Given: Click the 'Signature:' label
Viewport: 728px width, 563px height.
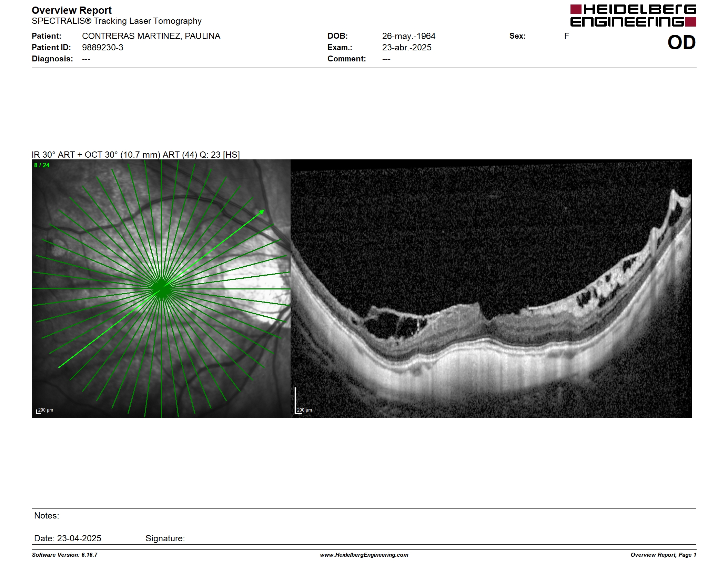Looking at the screenshot, I should 165,539.
